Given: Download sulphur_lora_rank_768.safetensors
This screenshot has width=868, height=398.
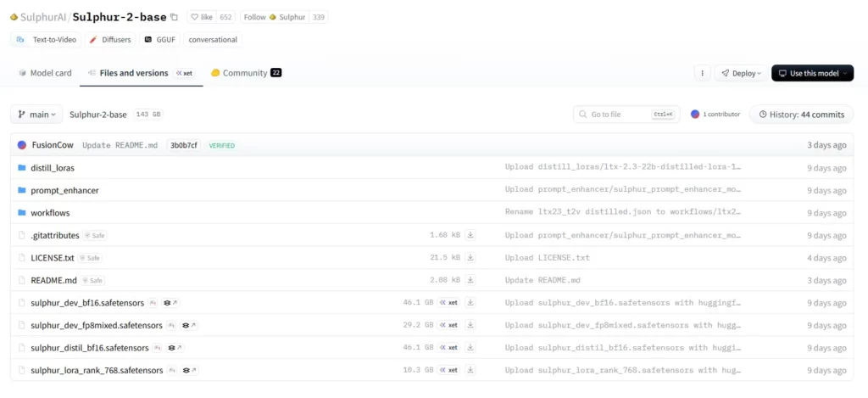Looking at the screenshot, I should [470, 370].
